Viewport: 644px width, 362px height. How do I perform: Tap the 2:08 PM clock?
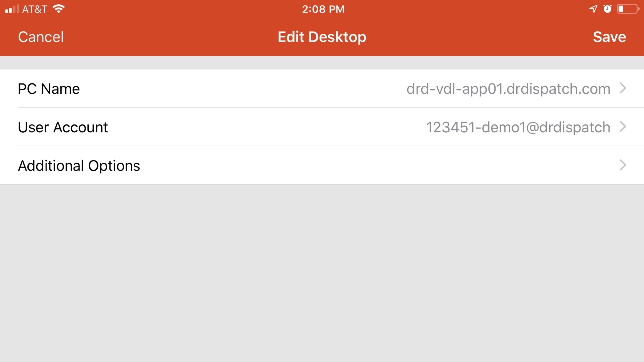click(323, 9)
